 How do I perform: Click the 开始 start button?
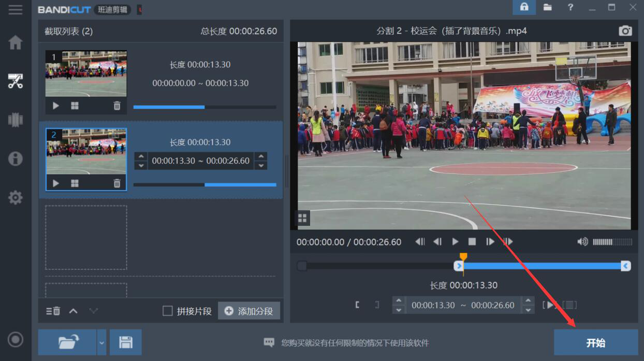(x=596, y=343)
